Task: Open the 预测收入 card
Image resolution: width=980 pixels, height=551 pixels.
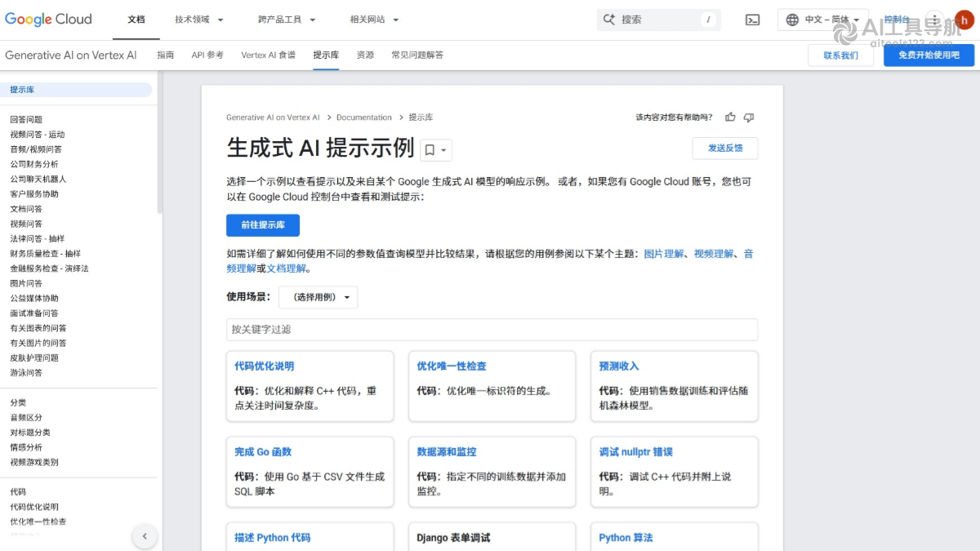Action: pos(674,386)
